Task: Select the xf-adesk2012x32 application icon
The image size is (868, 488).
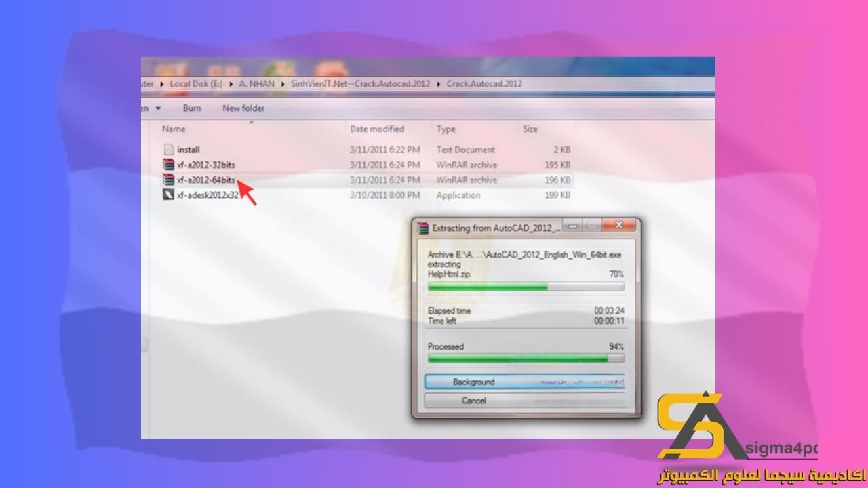Action: [x=169, y=195]
